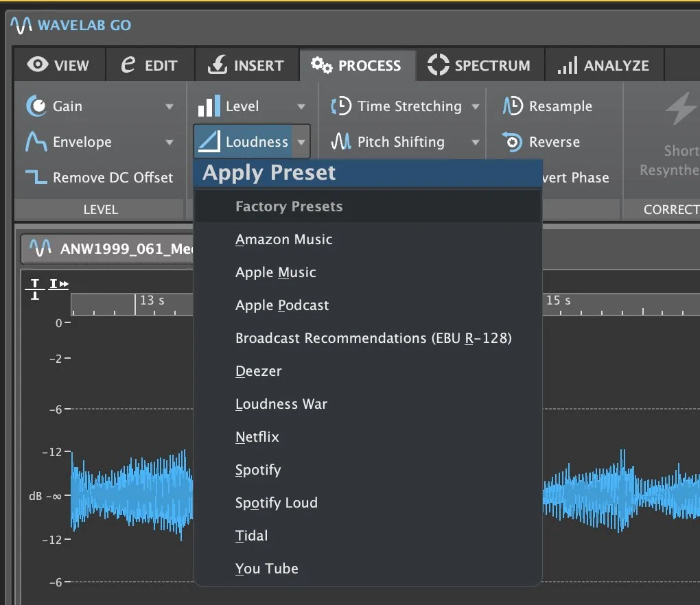
Task: Click the gears icon on PROCESS tab
Action: 321,65
